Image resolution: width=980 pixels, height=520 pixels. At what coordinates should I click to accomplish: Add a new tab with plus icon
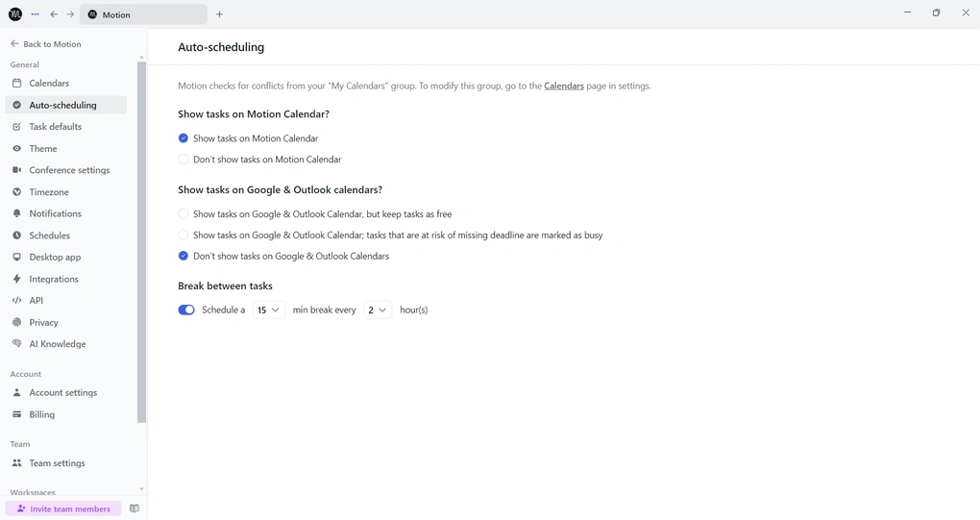coord(219,14)
